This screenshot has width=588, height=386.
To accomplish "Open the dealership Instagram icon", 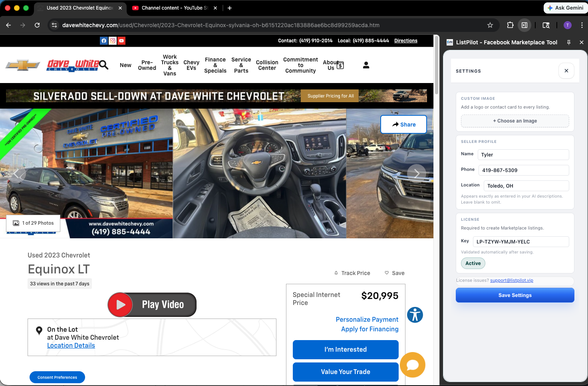I will click(x=113, y=41).
